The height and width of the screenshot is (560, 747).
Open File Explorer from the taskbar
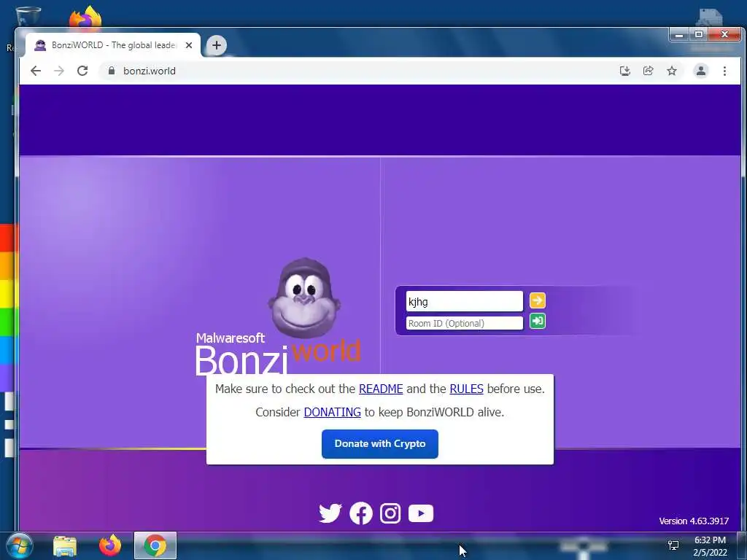65,545
